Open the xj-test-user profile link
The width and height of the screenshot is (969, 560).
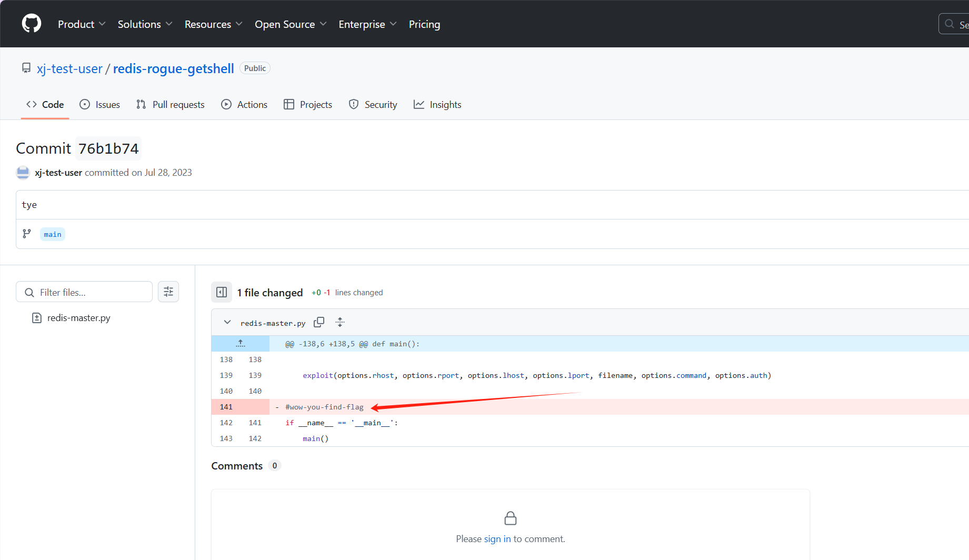pyautogui.click(x=69, y=68)
